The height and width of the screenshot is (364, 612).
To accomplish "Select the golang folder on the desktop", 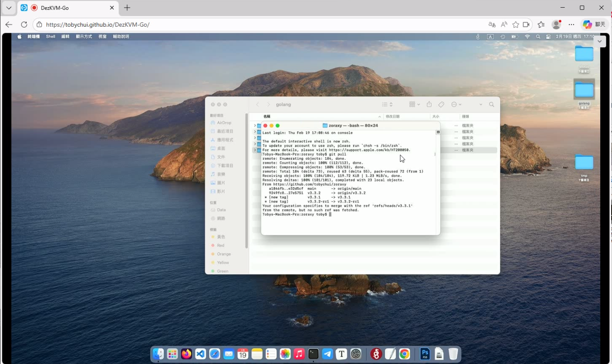I will [584, 94].
